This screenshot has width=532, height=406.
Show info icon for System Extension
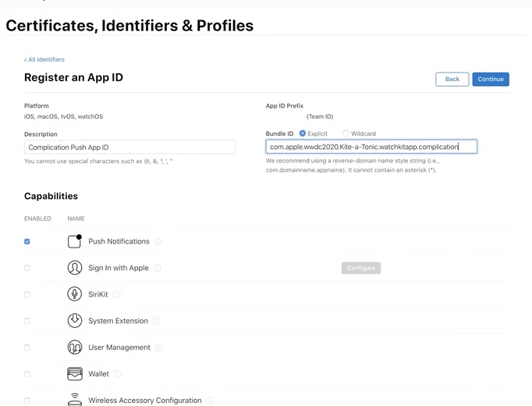tap(157, 321)
